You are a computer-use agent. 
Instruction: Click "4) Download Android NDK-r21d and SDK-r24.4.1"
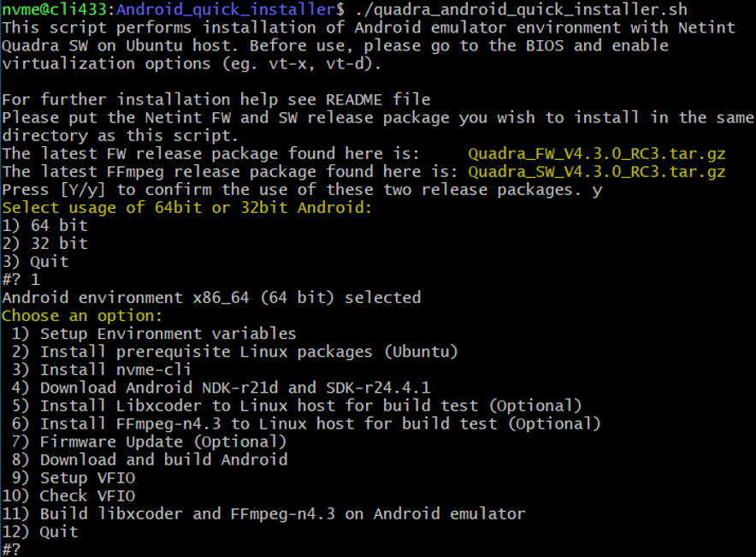click(x=221, y=388)
